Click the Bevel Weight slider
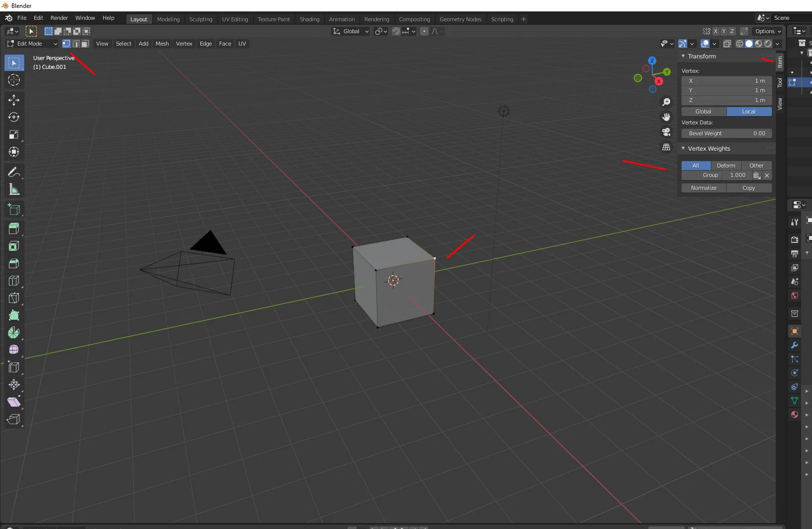This screenshot has height=529, width=812. 727,133
